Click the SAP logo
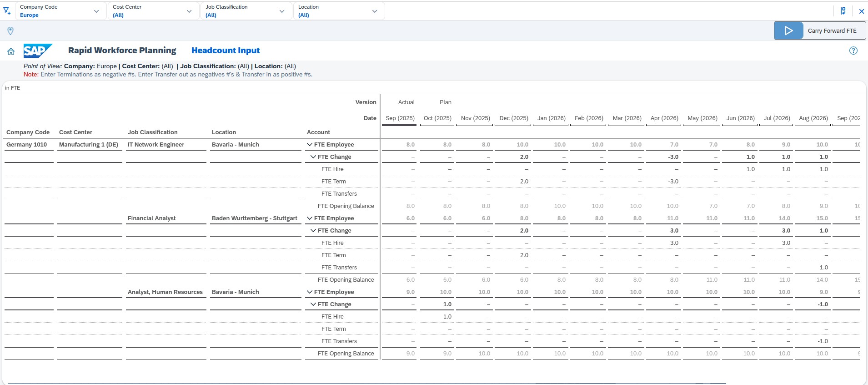 38,51
